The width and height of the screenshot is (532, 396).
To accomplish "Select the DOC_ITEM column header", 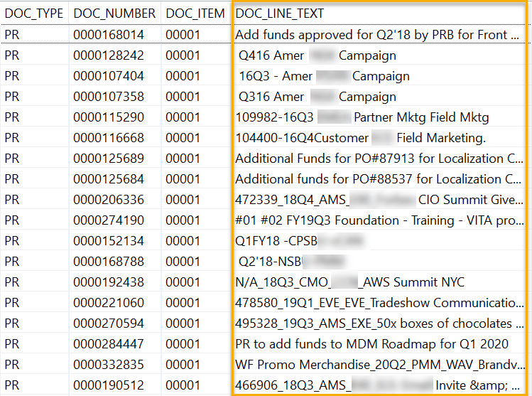I will pos(195,14).
